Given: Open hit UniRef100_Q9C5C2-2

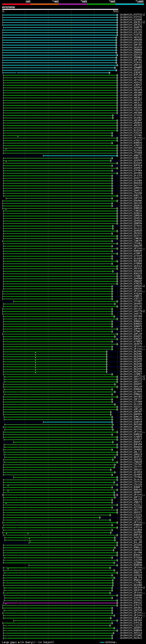Looking at the screenshot, I should [x=132, y=22].
